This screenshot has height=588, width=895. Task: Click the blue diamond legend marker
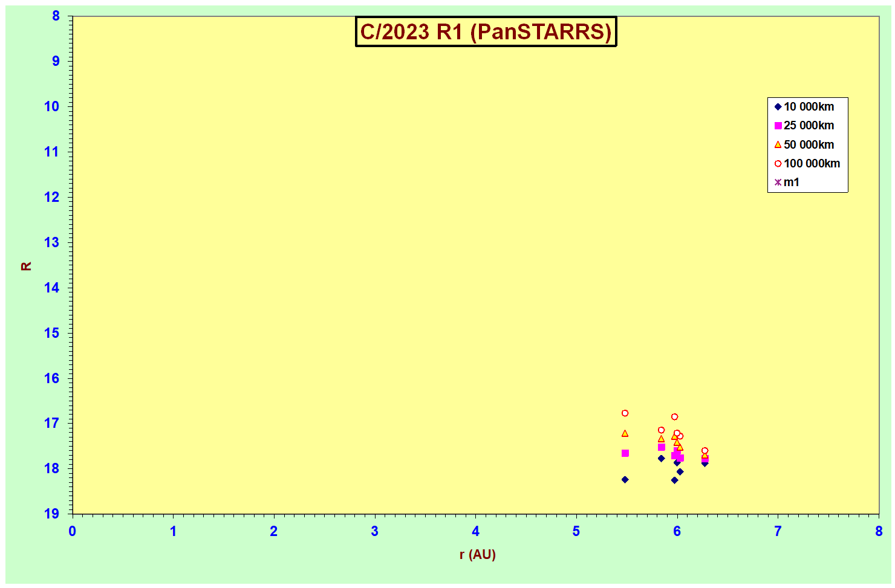(778, 107)
